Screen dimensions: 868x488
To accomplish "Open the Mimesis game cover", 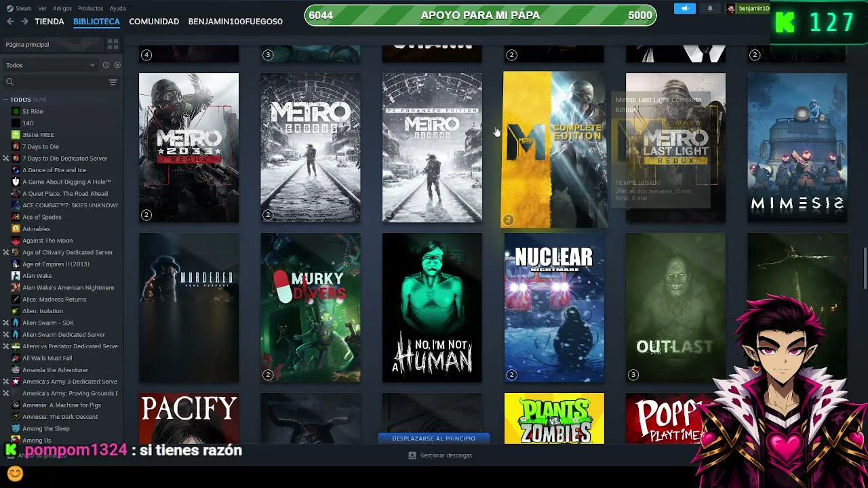I will click(x=797, y=148).
